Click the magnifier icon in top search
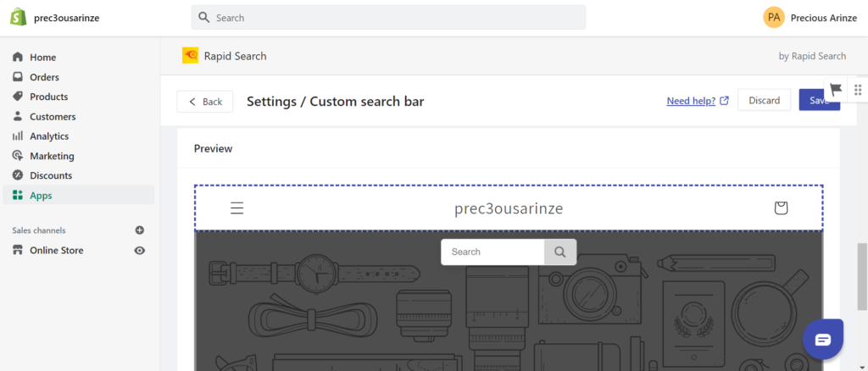 pyautogui.click(x=203, y=18)
